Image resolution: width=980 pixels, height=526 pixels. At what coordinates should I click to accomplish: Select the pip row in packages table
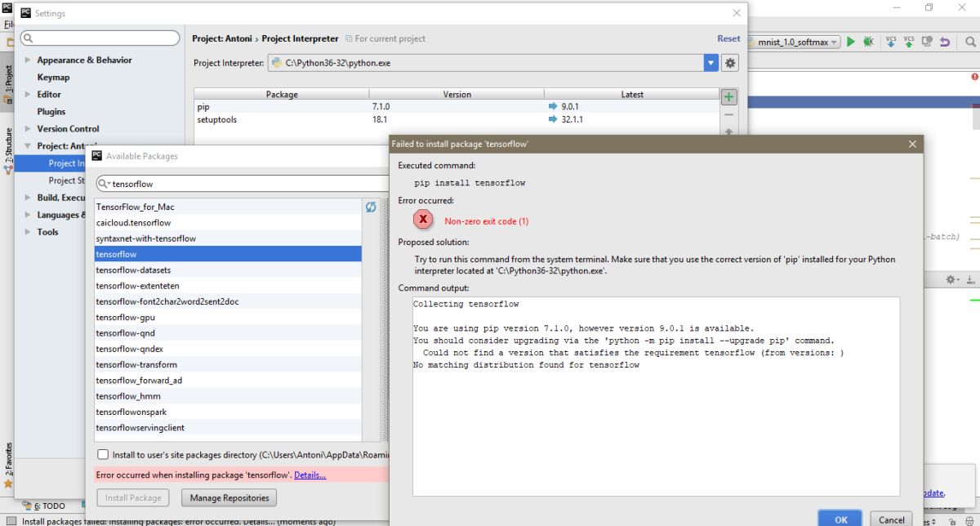coord(456,106)
